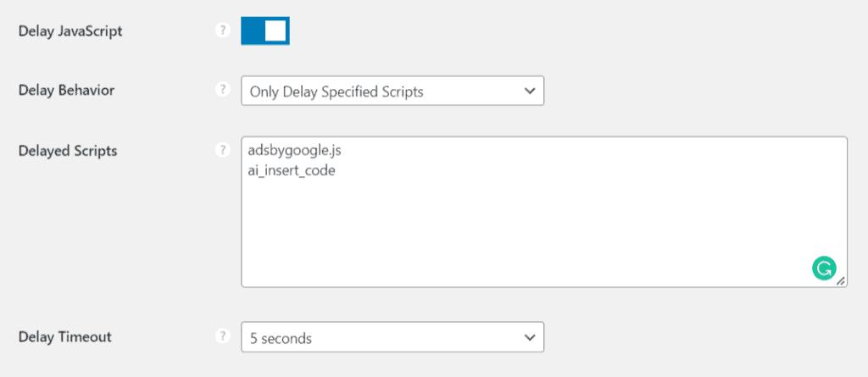
Task: Open the Delay Behavior help tooltip icon
Action: [x=223, y=90]
